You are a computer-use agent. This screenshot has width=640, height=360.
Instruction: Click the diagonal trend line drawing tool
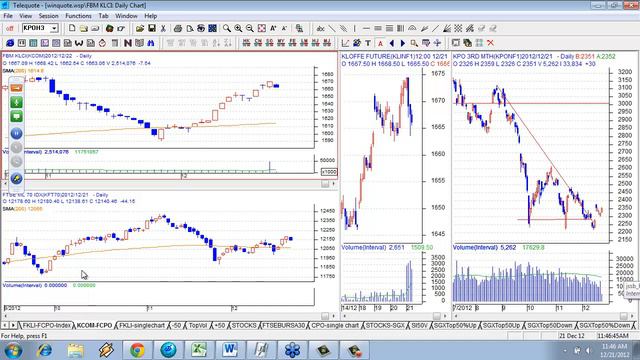(x=332, y=28)
